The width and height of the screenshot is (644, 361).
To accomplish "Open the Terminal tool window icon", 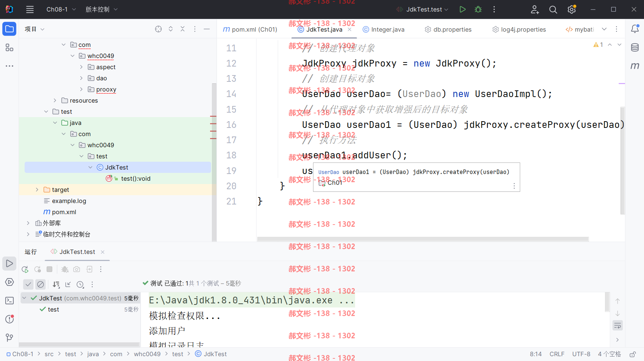I will click(x=9, y=300).
